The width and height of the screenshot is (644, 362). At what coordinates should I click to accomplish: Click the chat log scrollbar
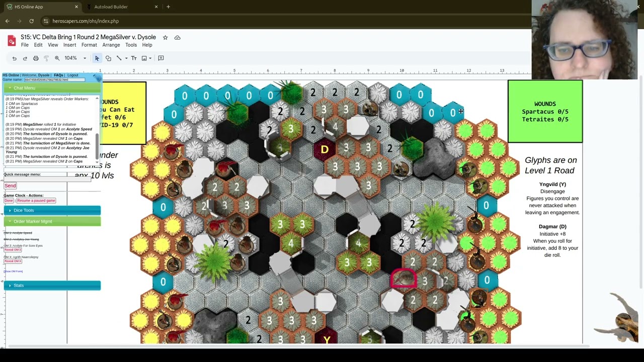(97, 146)
